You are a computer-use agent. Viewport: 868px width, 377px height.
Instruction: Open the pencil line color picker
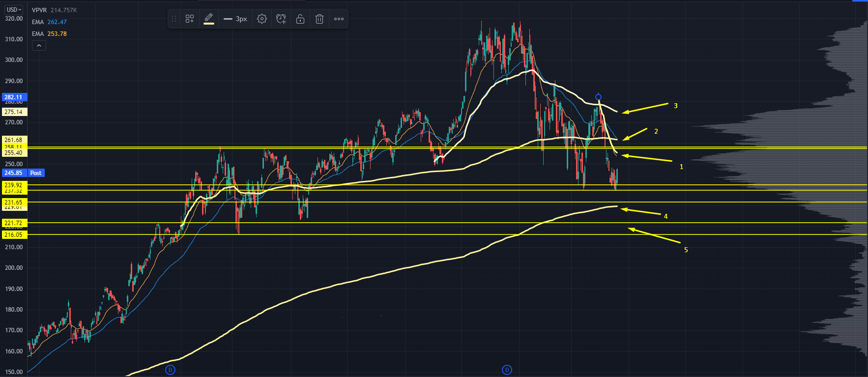coord(209,19)
